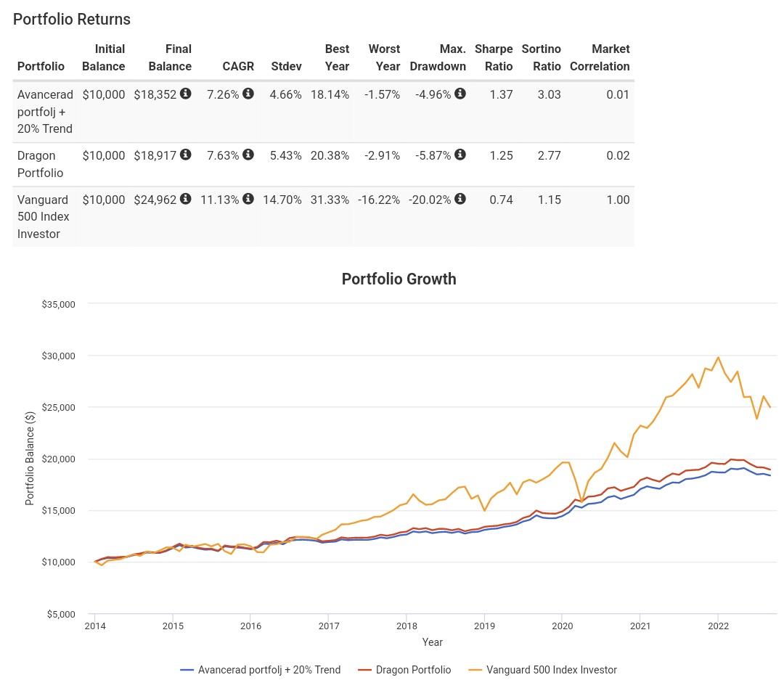Click info icon beside 7.26% CAGR
Viewport: 784px width, 688px height.
coord(248,94)
